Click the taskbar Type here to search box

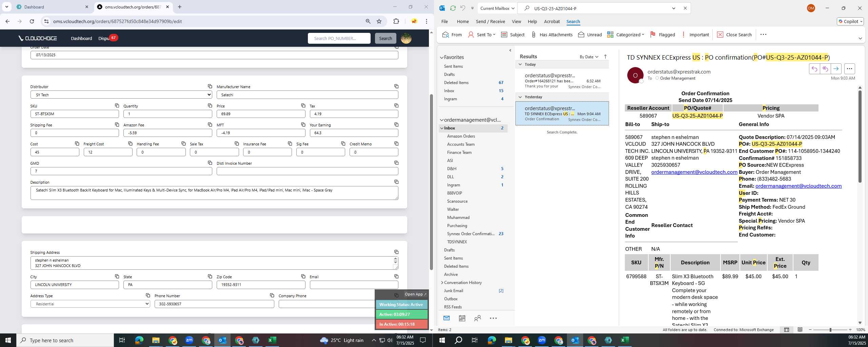point(65,340)
